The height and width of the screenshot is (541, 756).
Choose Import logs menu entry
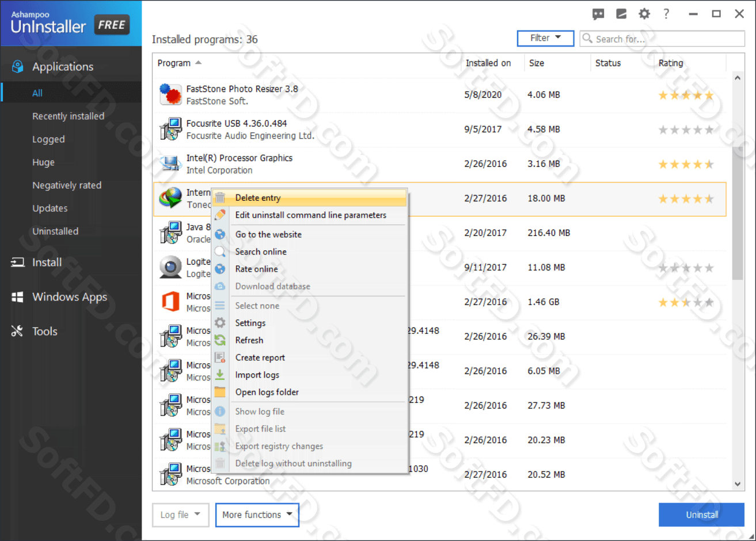click(x=310, y=375)
